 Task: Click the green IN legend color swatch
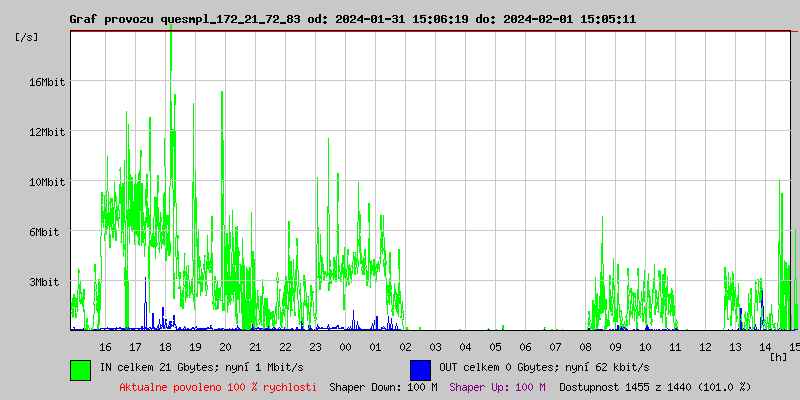(x=80, y=369)
